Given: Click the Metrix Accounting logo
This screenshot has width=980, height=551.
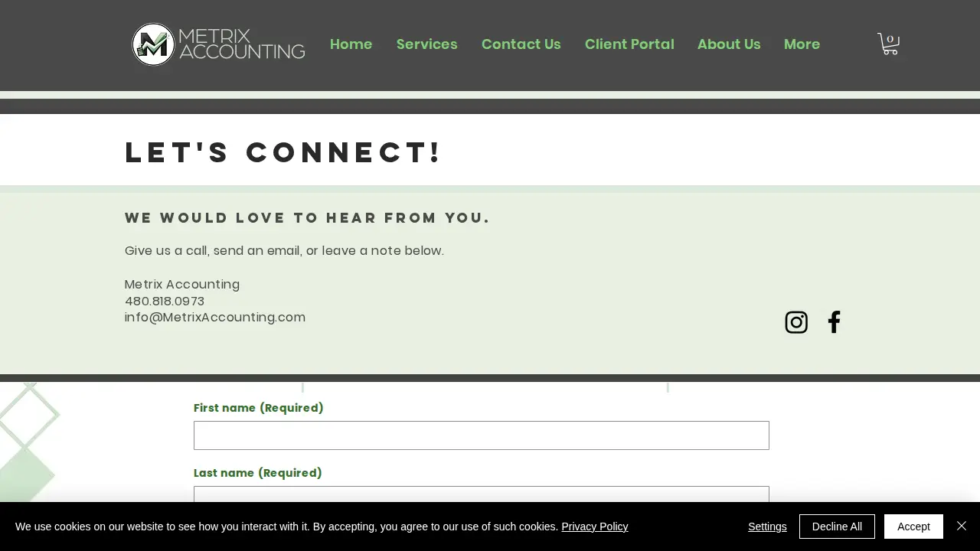Looking at the screenshot, I should tap(218, 44).
